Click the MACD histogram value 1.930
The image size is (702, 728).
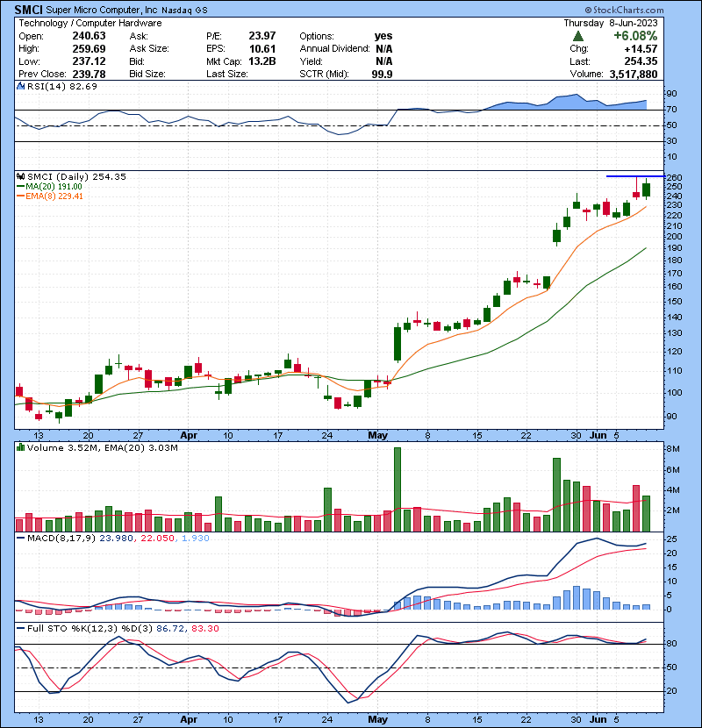pyautogui.click(x=195, y=539)
